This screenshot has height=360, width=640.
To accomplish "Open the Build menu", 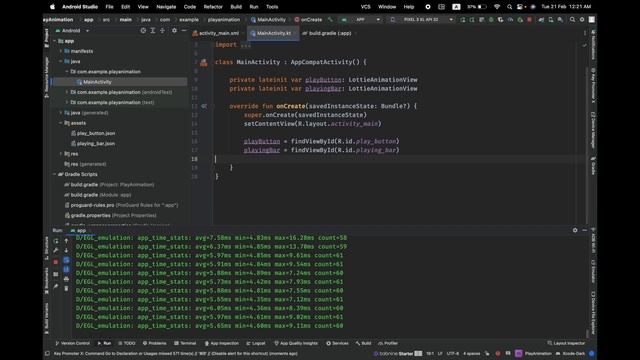I will coord(236,7).
